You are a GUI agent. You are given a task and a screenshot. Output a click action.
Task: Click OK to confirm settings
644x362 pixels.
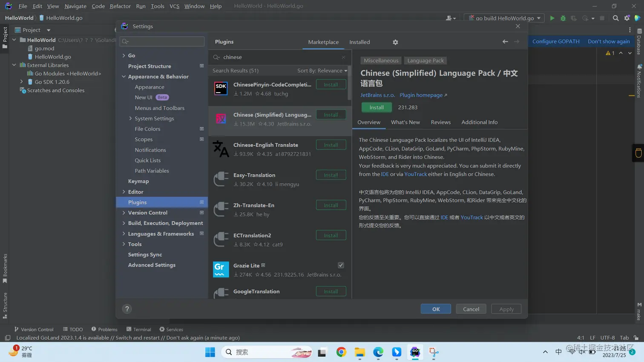pyautogui.click(x=436, y=309)
